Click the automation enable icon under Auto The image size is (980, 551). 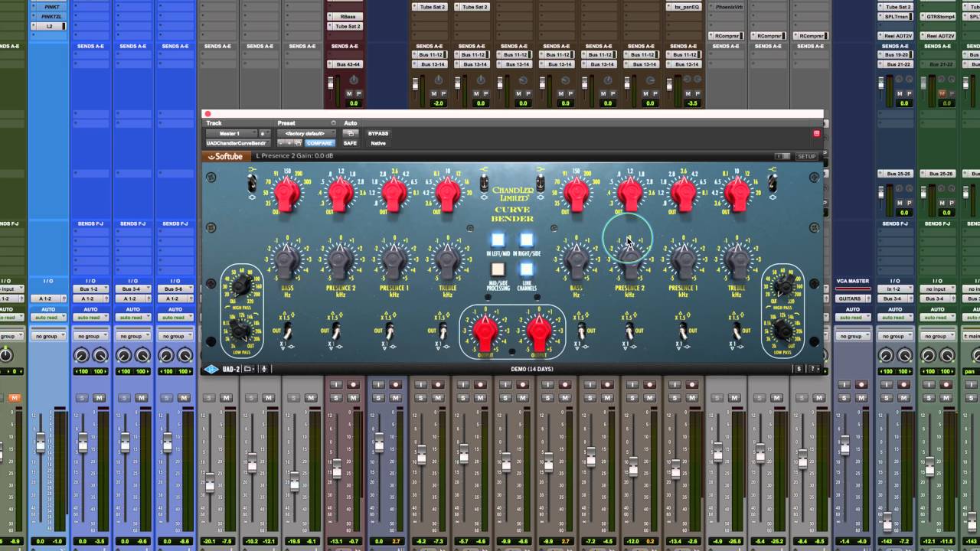coord(350,133)
